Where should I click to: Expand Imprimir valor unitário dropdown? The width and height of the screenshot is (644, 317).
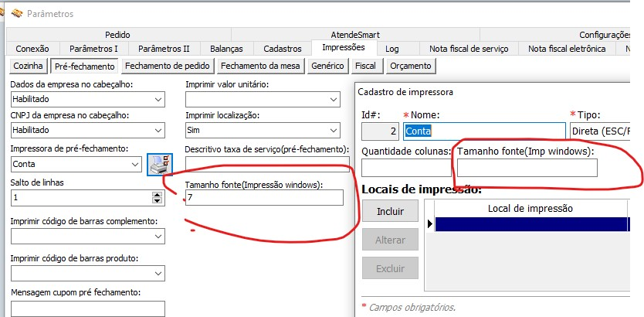pos(334,100)
